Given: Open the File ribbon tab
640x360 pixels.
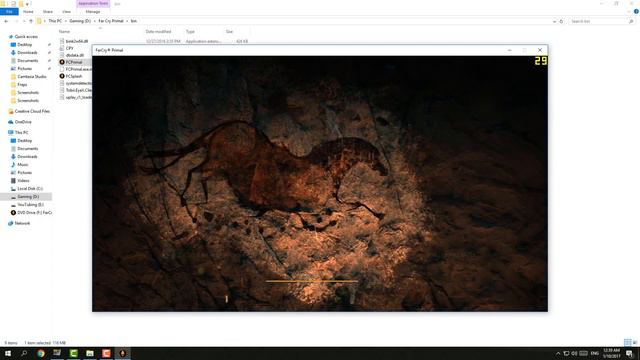Looking at the screenshot, I should tap(9, 12).
